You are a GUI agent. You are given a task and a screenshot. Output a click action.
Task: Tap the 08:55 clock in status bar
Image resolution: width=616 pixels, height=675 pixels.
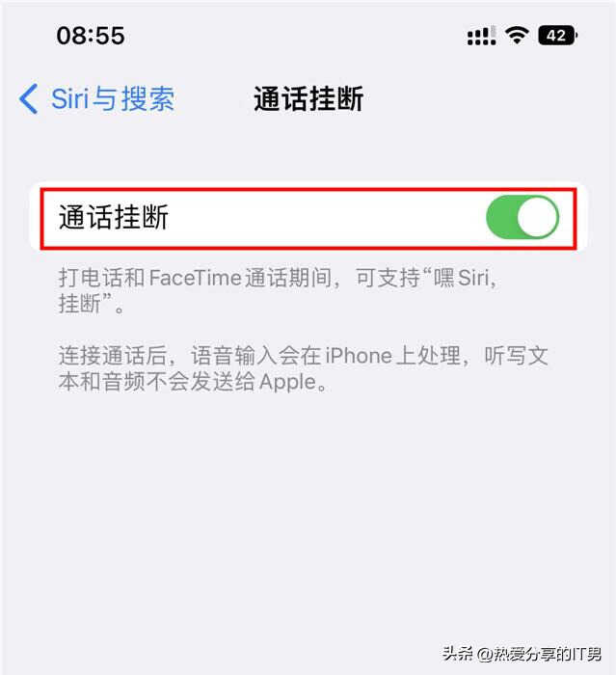tap(91, 36)
